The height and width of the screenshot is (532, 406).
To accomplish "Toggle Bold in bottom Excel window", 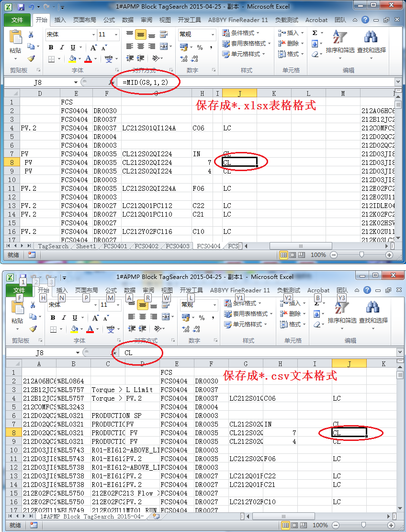I will click(x=53, y=318).
